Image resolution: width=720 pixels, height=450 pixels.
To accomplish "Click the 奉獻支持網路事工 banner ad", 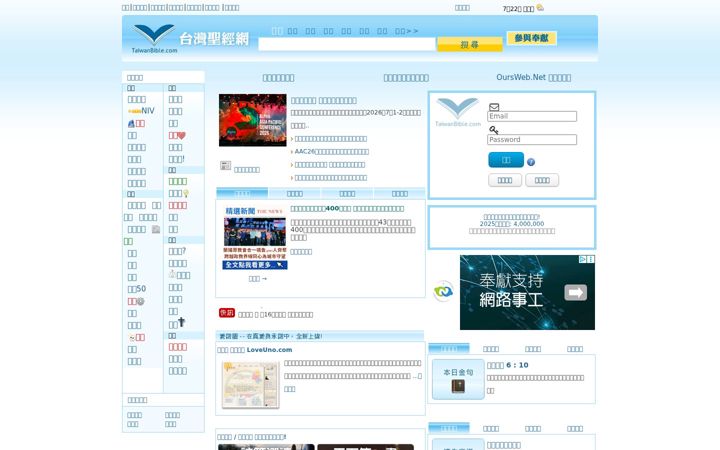I will [x=527, y=292].
